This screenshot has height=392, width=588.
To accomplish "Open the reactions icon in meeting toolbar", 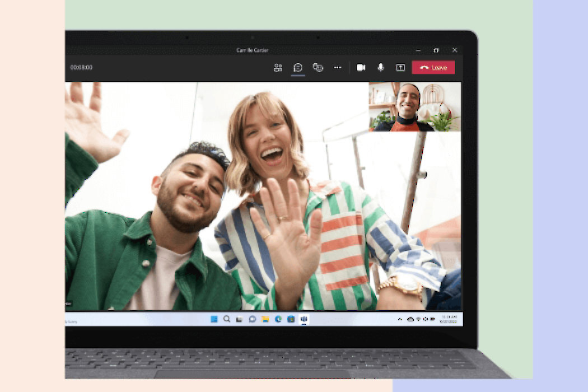I will pos(318,68).
